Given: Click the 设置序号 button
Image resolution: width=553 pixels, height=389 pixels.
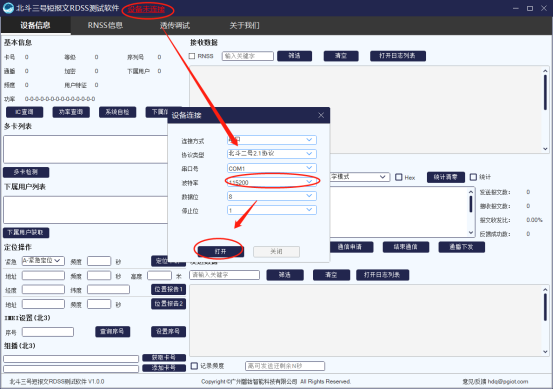Looking at the screenshot, I should coord(169,332).
